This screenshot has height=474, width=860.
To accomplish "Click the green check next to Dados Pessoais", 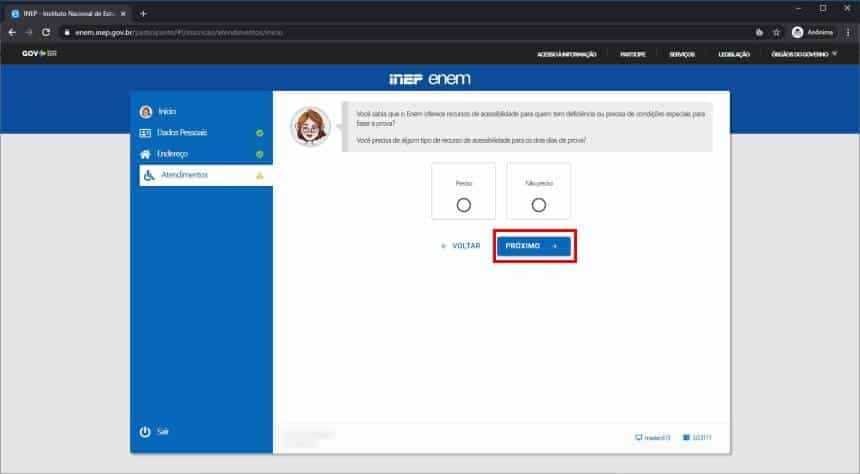I will (260, 133).
